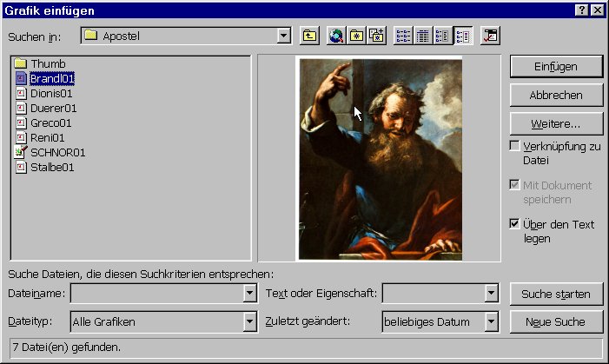The image size is (609, 364).
Task: Click the Einfügen button
Action: pos(556,66)
